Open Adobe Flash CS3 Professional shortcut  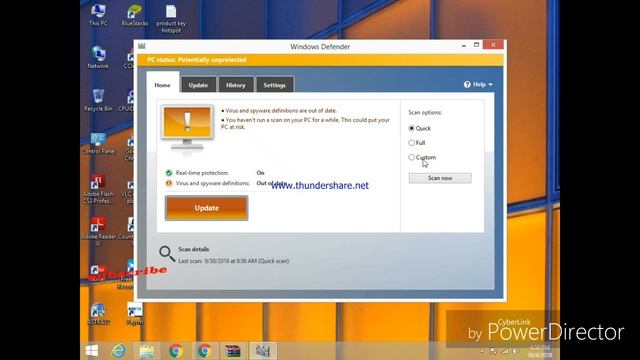pos(98,189)
